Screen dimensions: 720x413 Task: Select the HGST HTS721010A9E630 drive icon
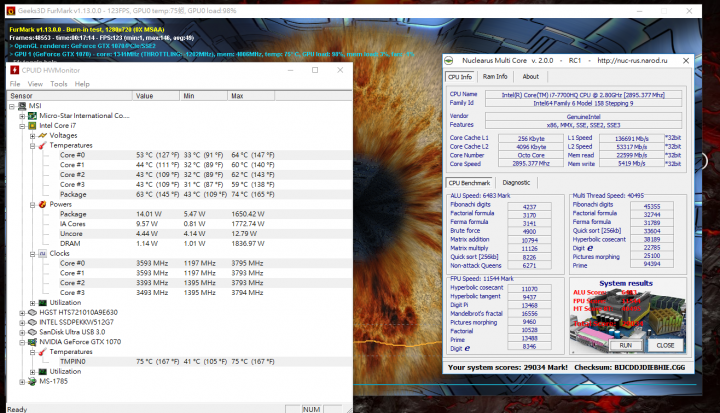click(x=32, y=312)
